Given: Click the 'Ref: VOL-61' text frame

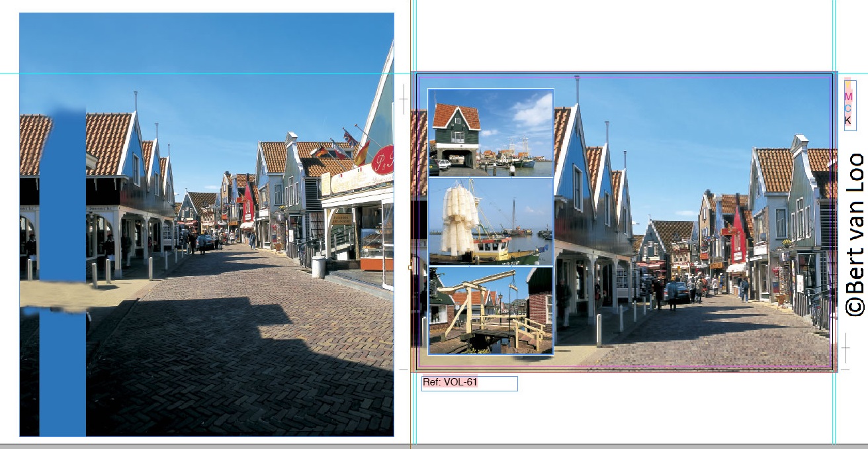Looking at the screenshot, I should [x=469, y=383].
